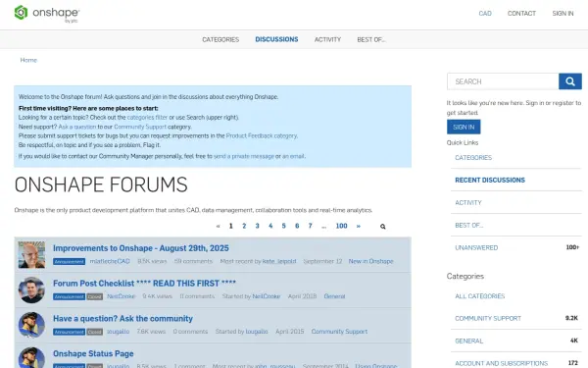Open ACTIVITY in Quick Links sidebar
This screenshot has height=368, width=588.
(x=468, y=203)
